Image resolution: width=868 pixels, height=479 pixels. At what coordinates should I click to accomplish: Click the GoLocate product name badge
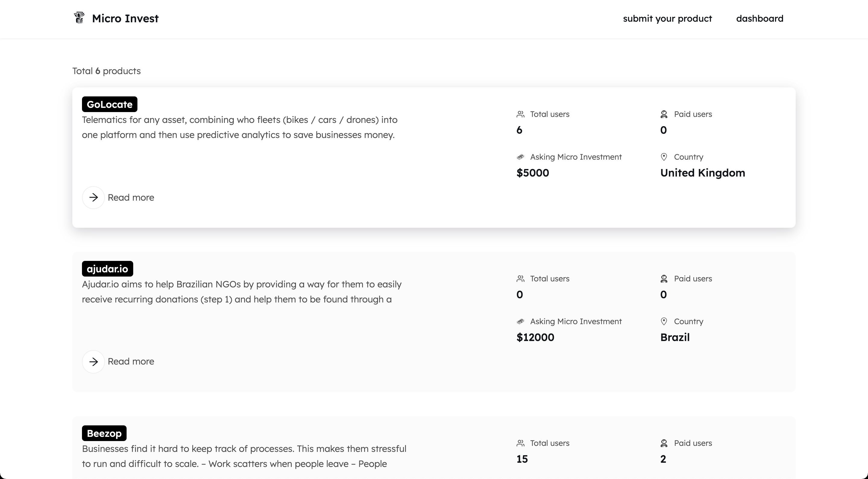point(109,105)
